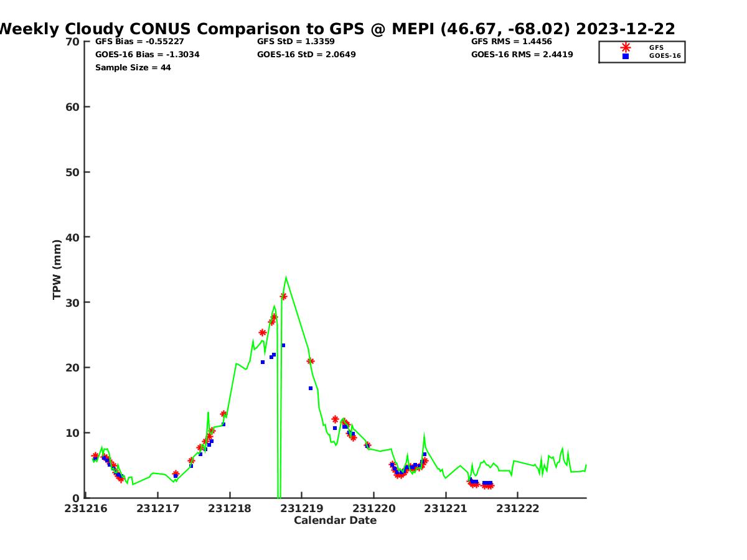
Task: Click the GFS legend label text
Action: 656,47
